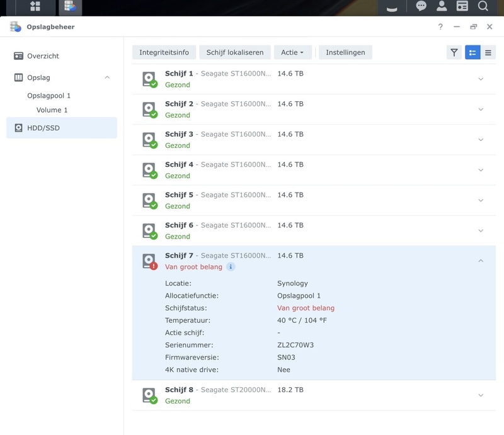Click firmware version SN03
This screenshot has height=435, width=504.
286,357
